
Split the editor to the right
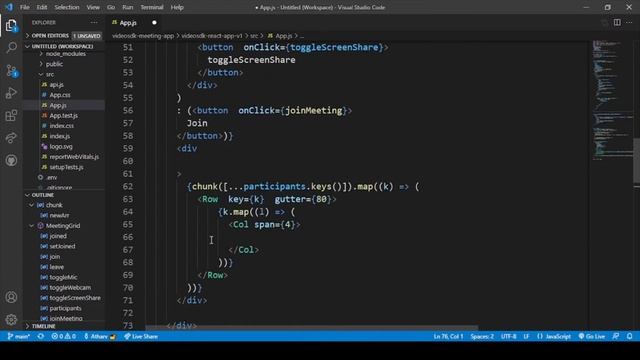coord(617,22)
